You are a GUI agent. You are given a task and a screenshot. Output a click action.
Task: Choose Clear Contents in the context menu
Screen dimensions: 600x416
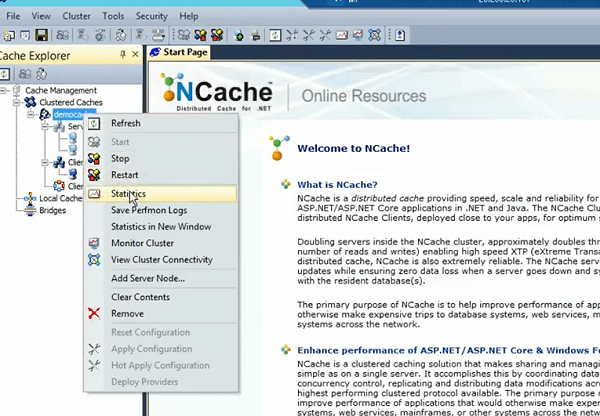point(161,297)
